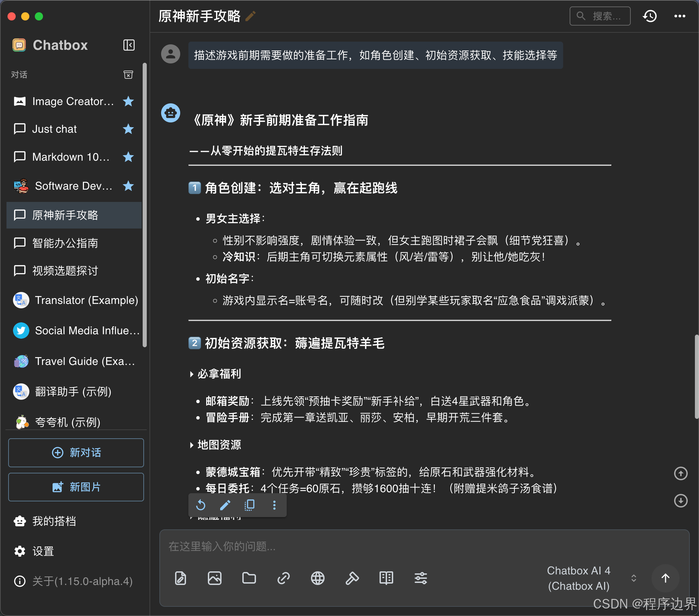Click the Chatbox logo icon
Screen dimensions: 699x616
click(19, 45)
